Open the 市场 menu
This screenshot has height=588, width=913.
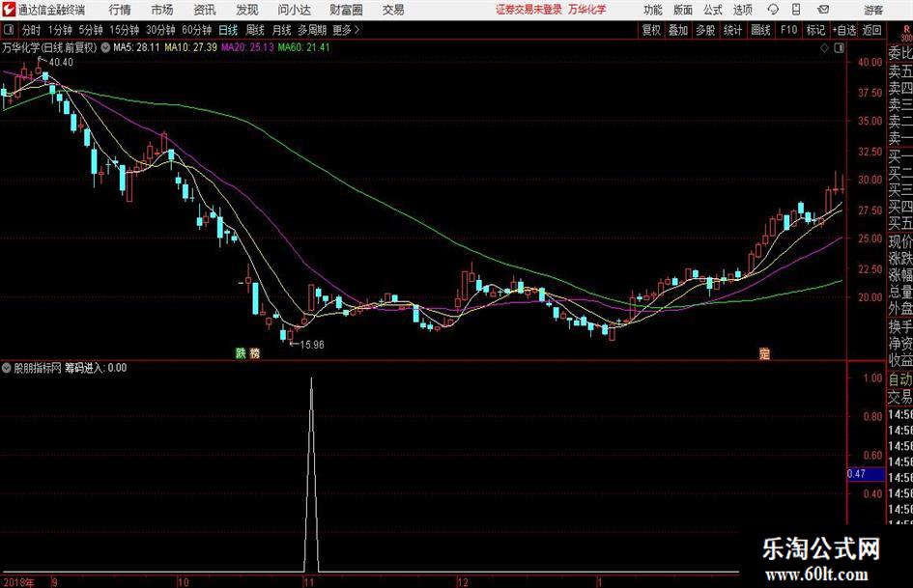click(162, 10)
